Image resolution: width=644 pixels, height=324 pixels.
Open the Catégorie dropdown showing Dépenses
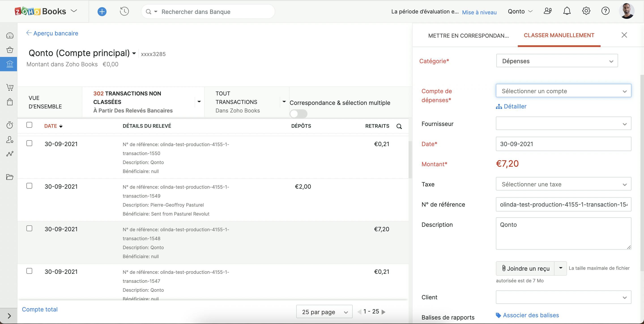(557, 61)
